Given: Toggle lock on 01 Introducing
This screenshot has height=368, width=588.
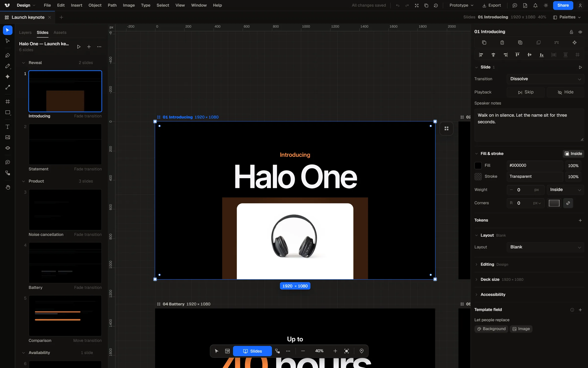Looking at the screenshot, I should [571, 32].
